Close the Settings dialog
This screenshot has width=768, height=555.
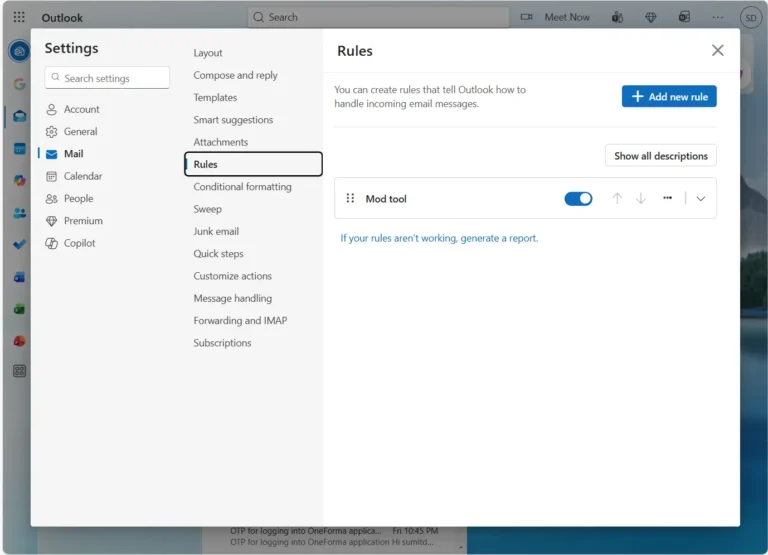tap(717, 50)
